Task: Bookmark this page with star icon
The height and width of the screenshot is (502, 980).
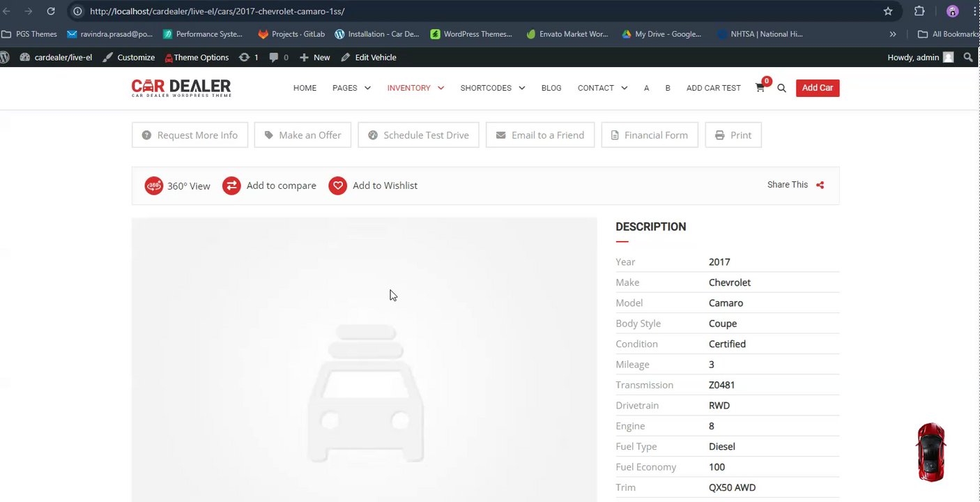Action: [888, 11]
